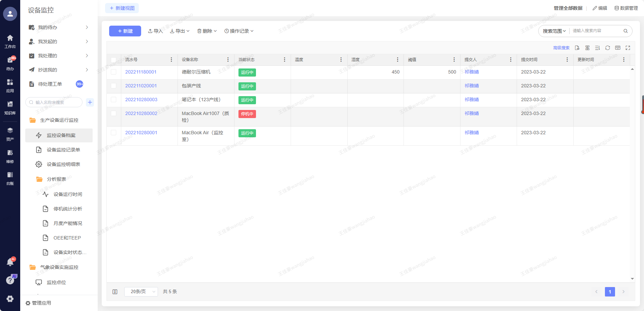Open record link 202211020001
This screenshot has height=311, width=644.
tap(141, 86)
